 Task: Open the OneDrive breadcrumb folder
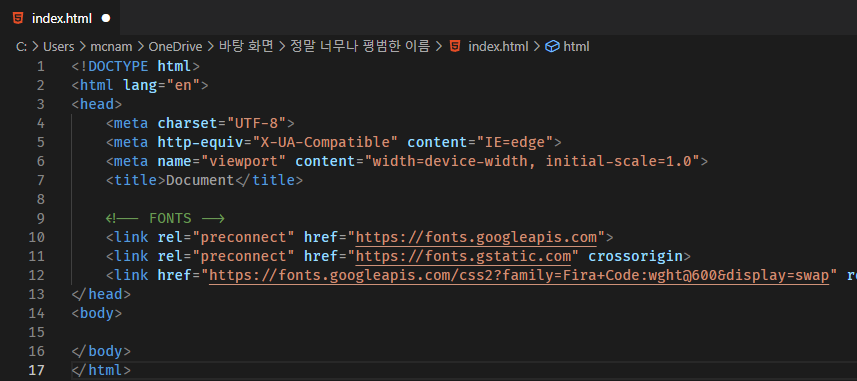pyautogui.click(x=175, y=47)
